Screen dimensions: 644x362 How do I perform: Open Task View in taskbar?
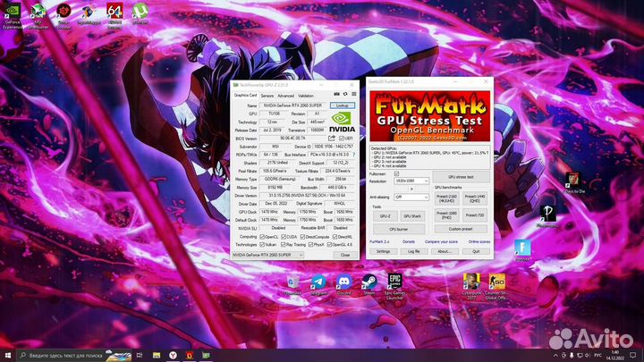click(140, 355)
